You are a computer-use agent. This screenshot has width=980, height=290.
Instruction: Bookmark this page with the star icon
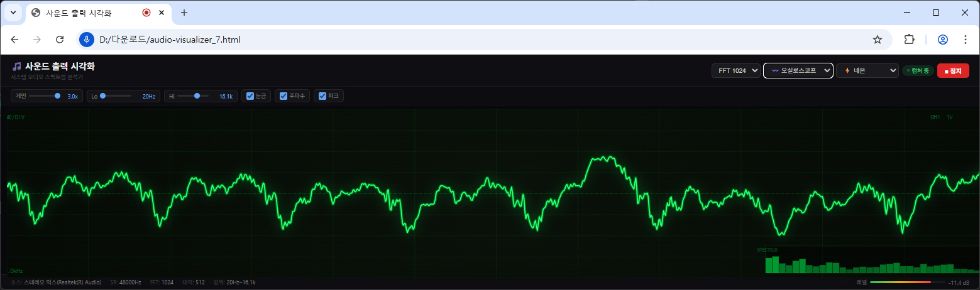pyautogui.click(x=877, y=40)
